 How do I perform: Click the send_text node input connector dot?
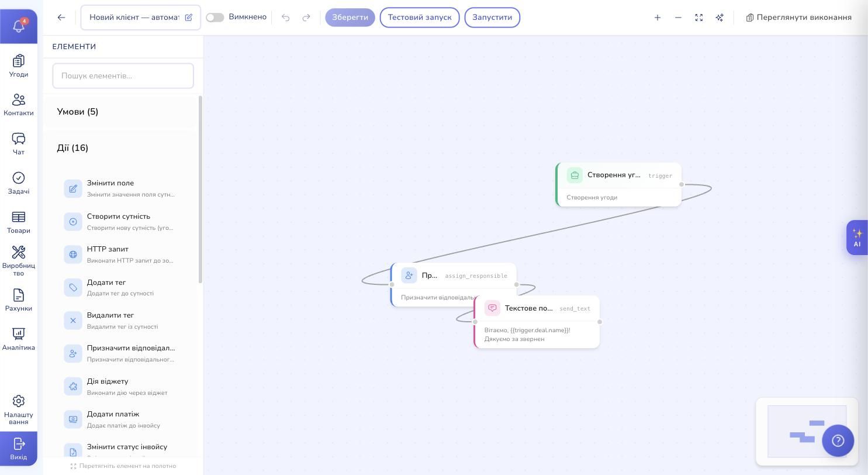click(x=475, y=322)
